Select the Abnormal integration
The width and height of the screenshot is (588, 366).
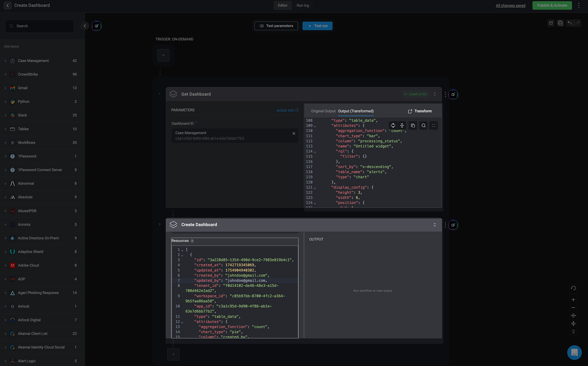[42, 184]
